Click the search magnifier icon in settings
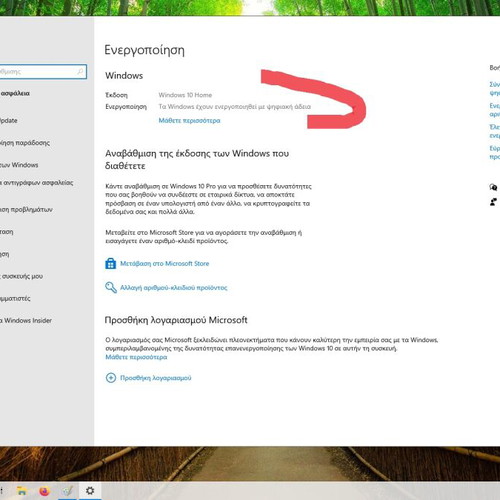The height and width of the screenshot is (500, 500). tap(80, 71)
